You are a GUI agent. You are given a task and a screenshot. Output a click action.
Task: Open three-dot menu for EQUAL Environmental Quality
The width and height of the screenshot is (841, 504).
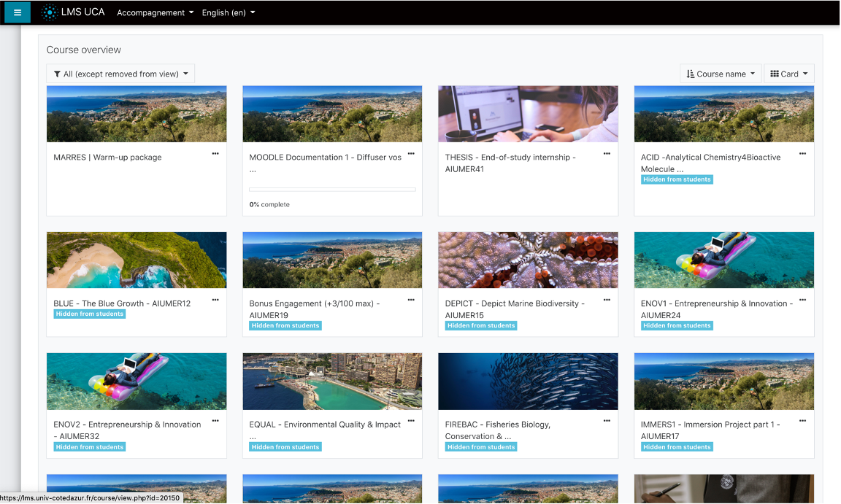point(411,421)
